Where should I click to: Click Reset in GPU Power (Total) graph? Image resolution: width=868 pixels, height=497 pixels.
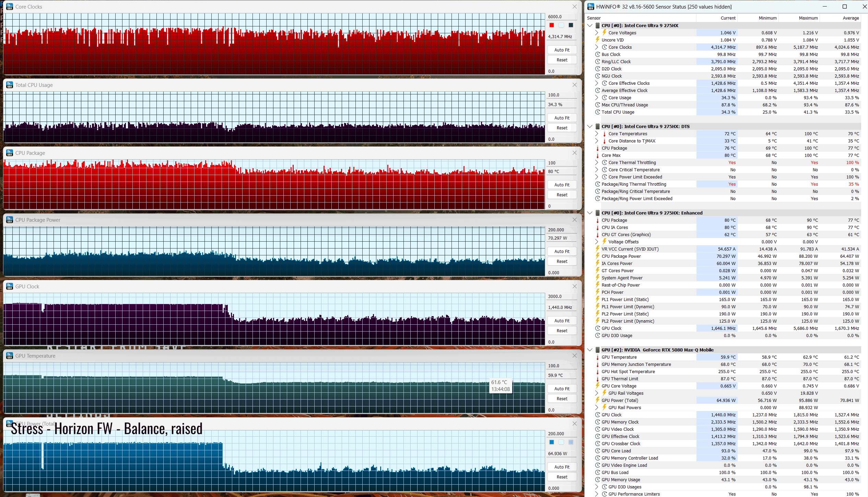pyautogui.click(x=562, y=477)
